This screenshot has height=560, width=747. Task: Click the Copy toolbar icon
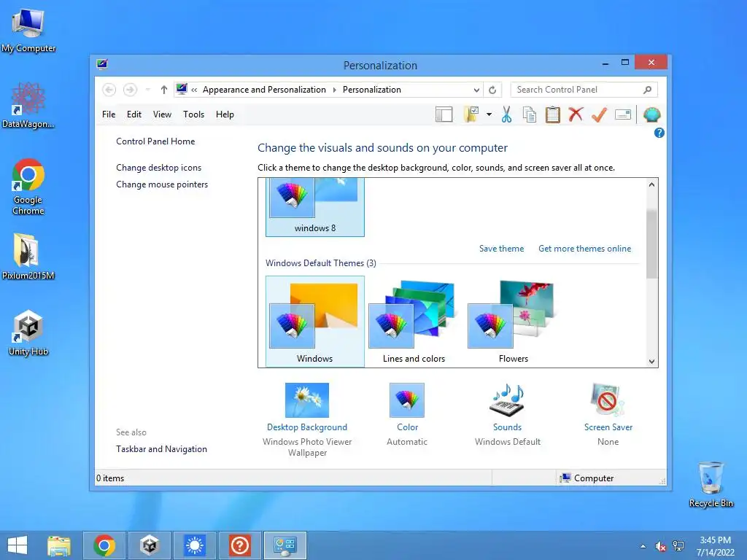point(530,114)
